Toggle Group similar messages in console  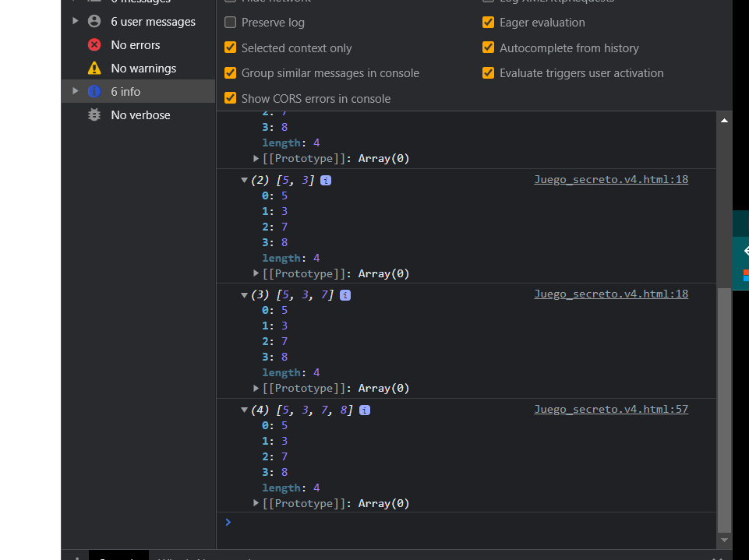pyautogui.click(x=230, y=73)
